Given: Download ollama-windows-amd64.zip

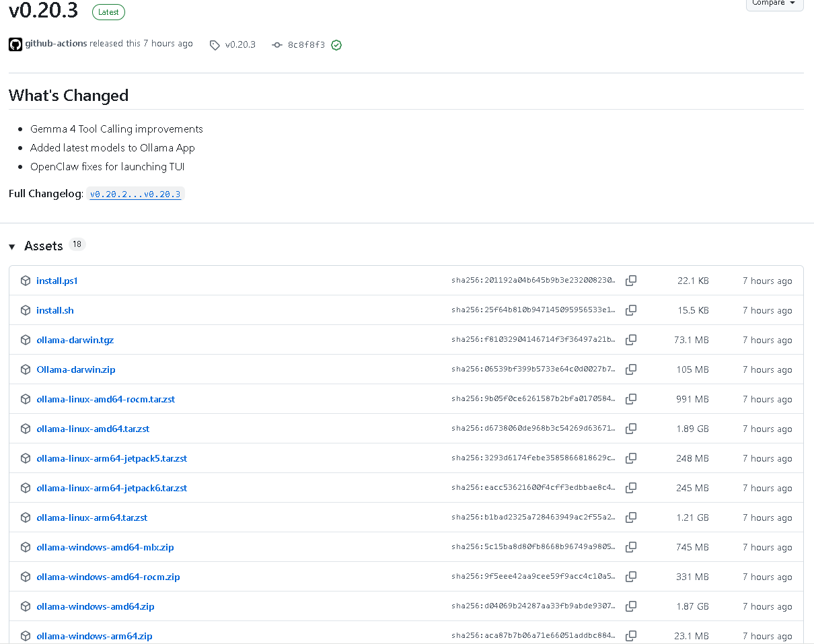Looking at the screenshot, I should click(96, 606).
